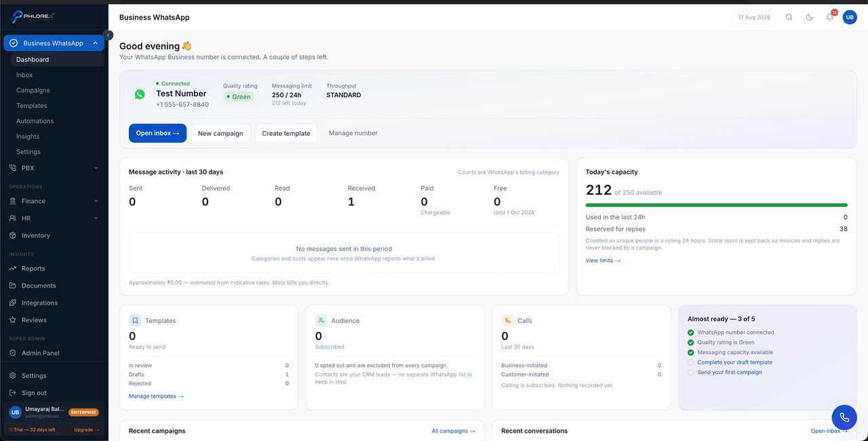868x441 pixels.
Task: Click the Open inbox blue button
Action: [x=157, y=133]
